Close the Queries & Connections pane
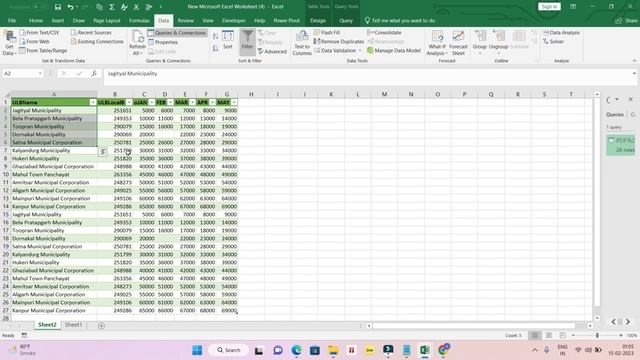The height and width of the screenshot is (360, 640). pyautogui.click(x=630, y=99)
